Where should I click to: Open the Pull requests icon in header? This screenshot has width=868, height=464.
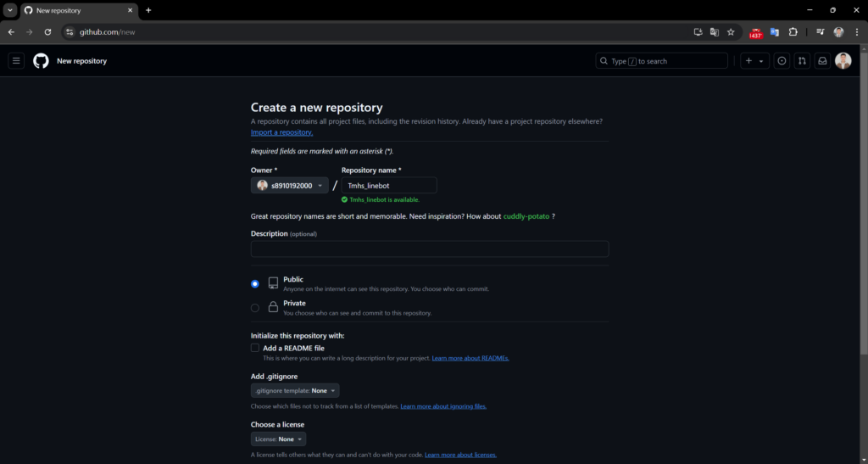[x=802, y=61]
